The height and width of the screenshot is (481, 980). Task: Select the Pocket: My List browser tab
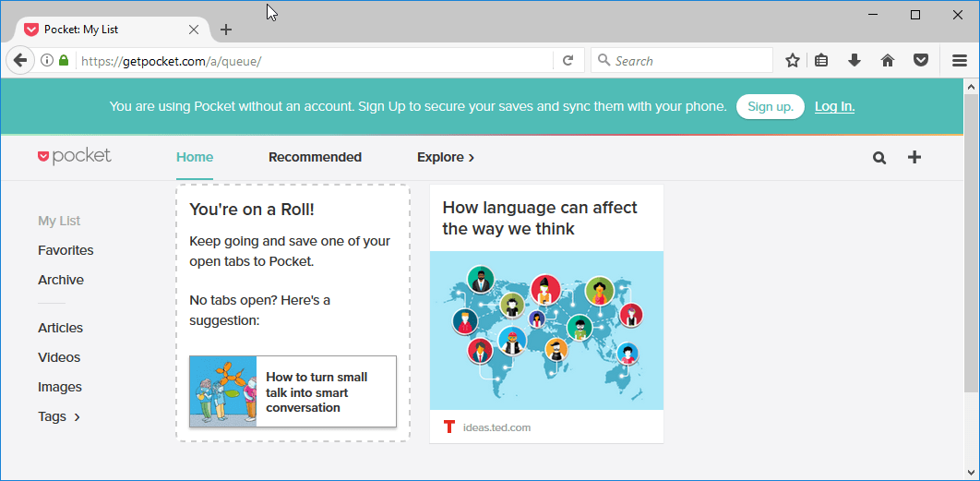[112, 30]
